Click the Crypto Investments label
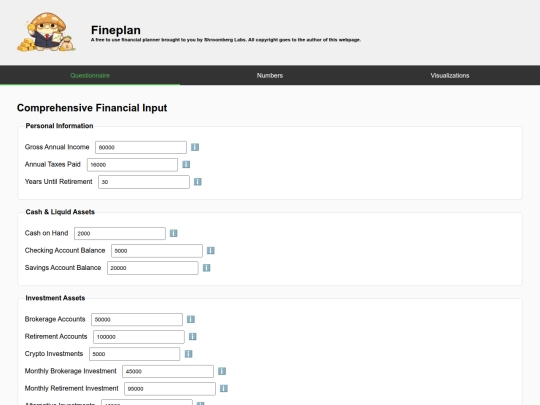 (54, 354)
